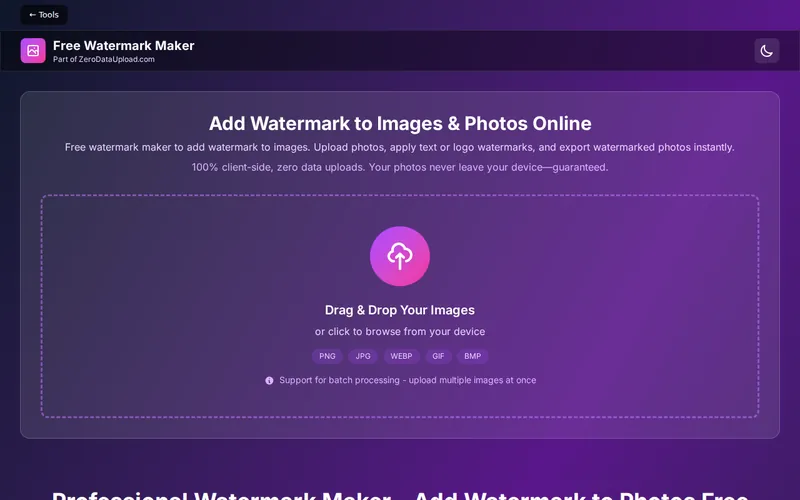This screenshot has height=500, width=800.
Task: Click the cloud upload icon
Action: 400,256
